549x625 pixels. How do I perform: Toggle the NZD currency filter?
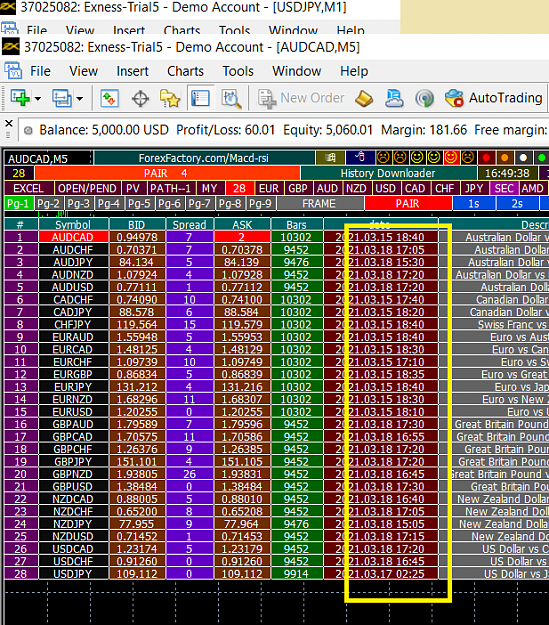pyautogui.click(x=356, y=188)
